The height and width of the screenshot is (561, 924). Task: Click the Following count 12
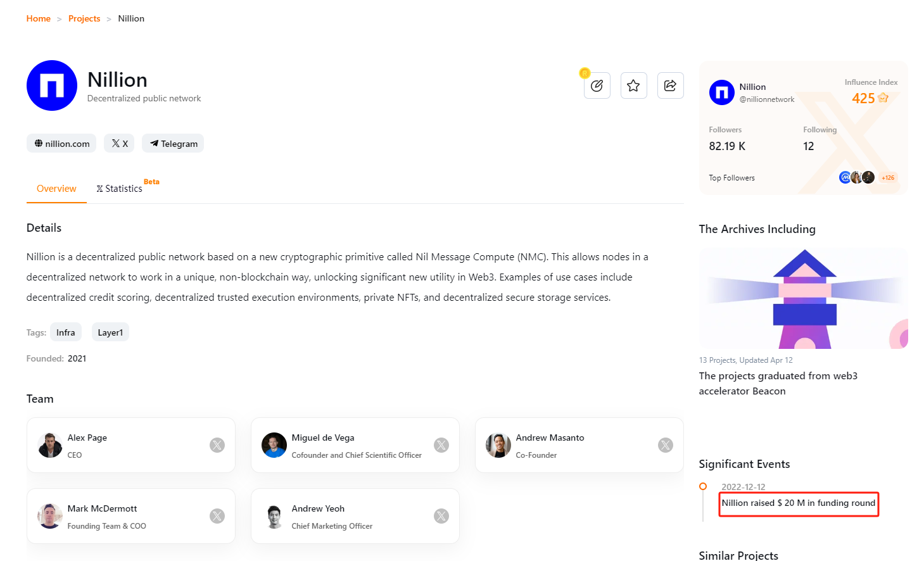click(809, 146)
